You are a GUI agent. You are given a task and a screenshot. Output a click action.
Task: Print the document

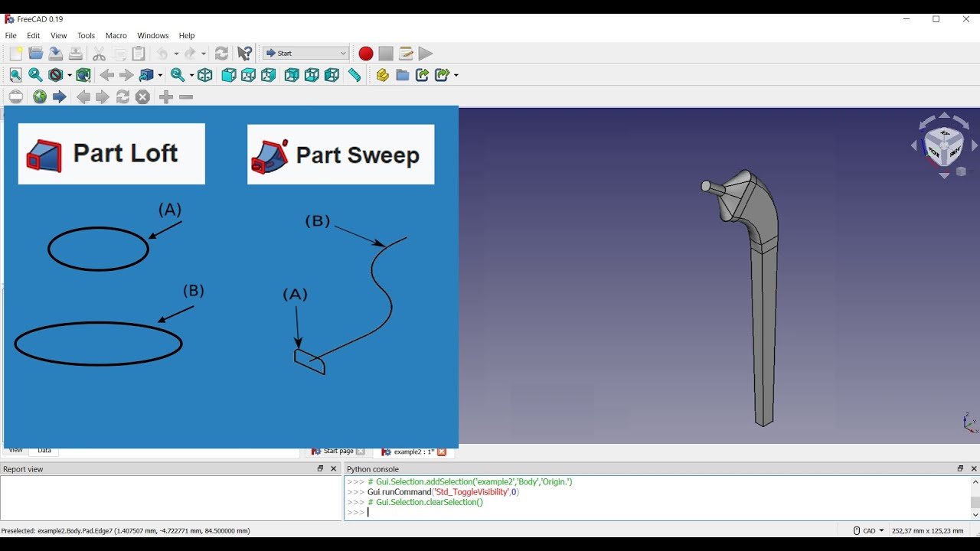pos(75,54)
